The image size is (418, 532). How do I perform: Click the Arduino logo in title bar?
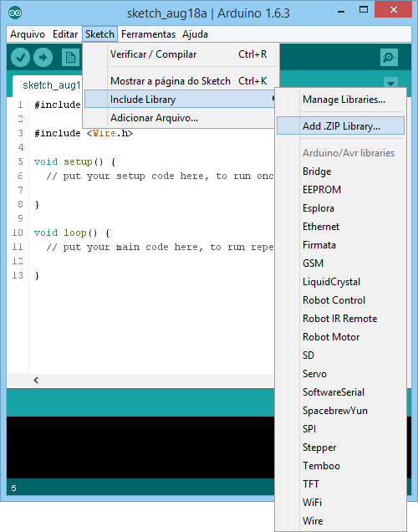pos(15,13)
